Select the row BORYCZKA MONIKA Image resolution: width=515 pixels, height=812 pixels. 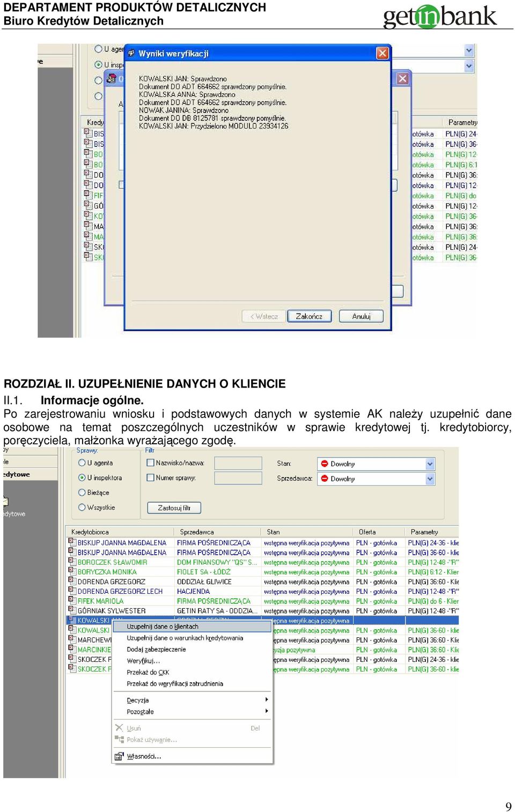[263, 572]
